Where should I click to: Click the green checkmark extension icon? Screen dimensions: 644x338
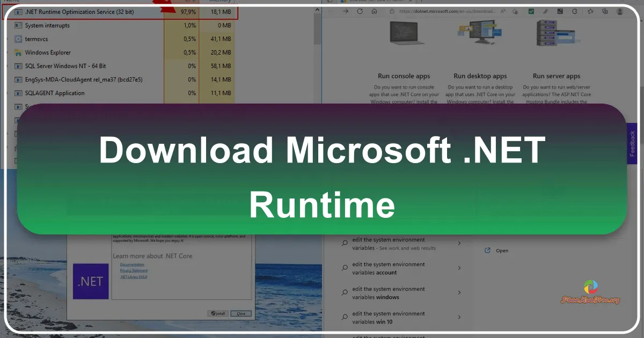[x=531, y=11]
